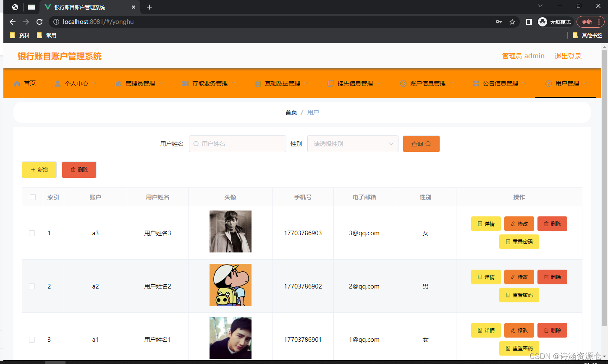This screenshot has width=608, height=364.
Task: Click 退出登录 to log out
Action: coord(568,56)
